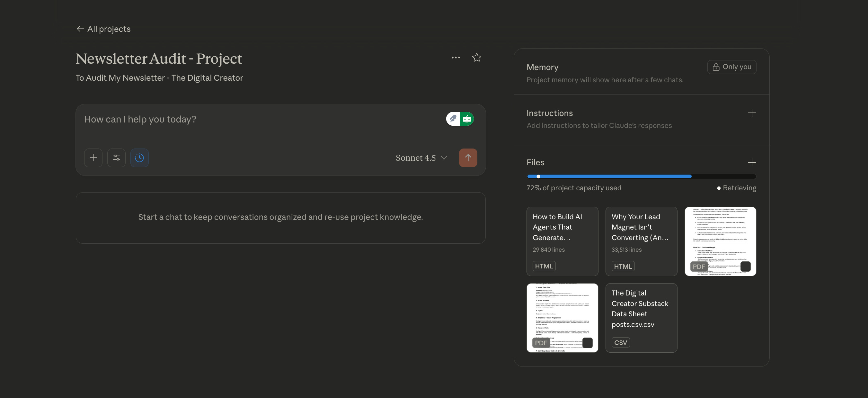Viewport: 868px width, 398px height.
Task: Click the feather quill extension icon
Action: [453, 119]
